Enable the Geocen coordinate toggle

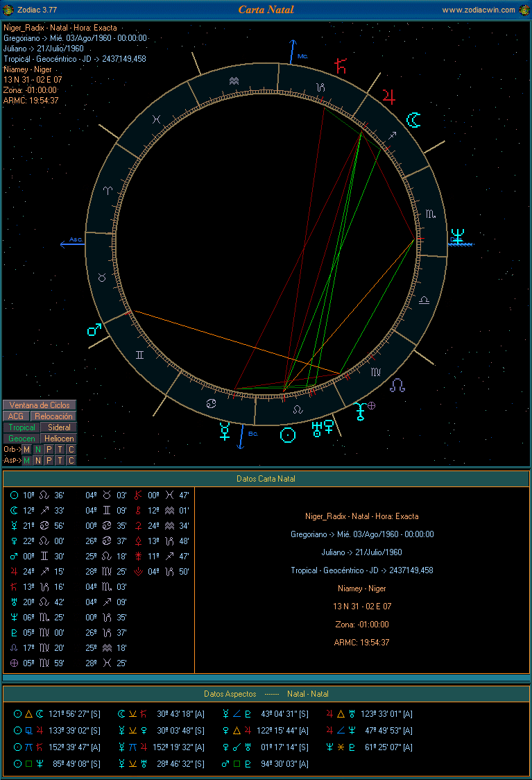coord(22,439)
